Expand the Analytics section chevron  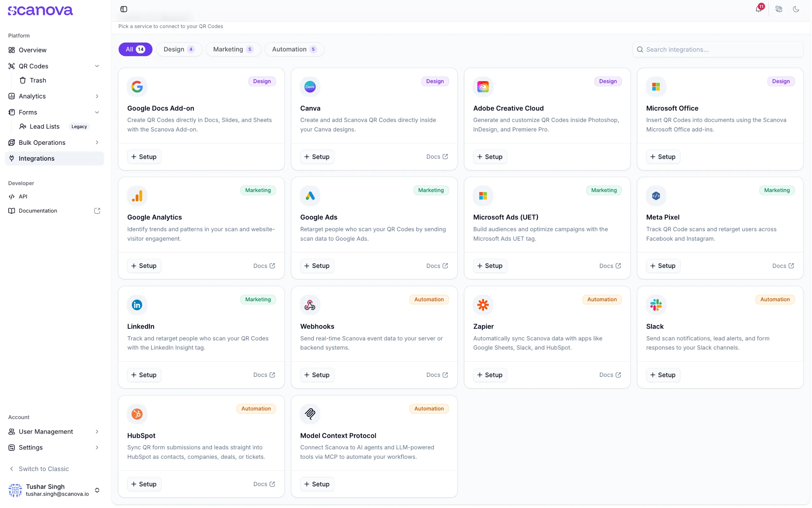97,96
